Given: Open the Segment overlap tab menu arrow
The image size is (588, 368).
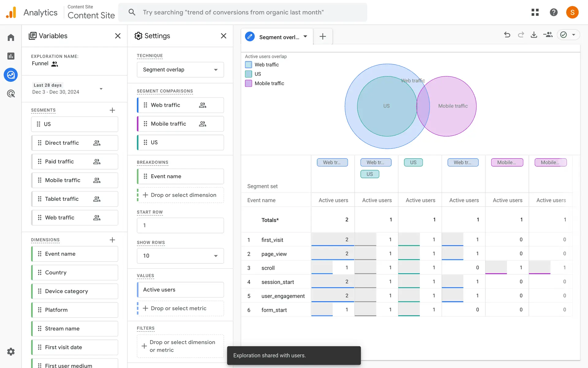Looking at the screenshot, I should 305,36.
